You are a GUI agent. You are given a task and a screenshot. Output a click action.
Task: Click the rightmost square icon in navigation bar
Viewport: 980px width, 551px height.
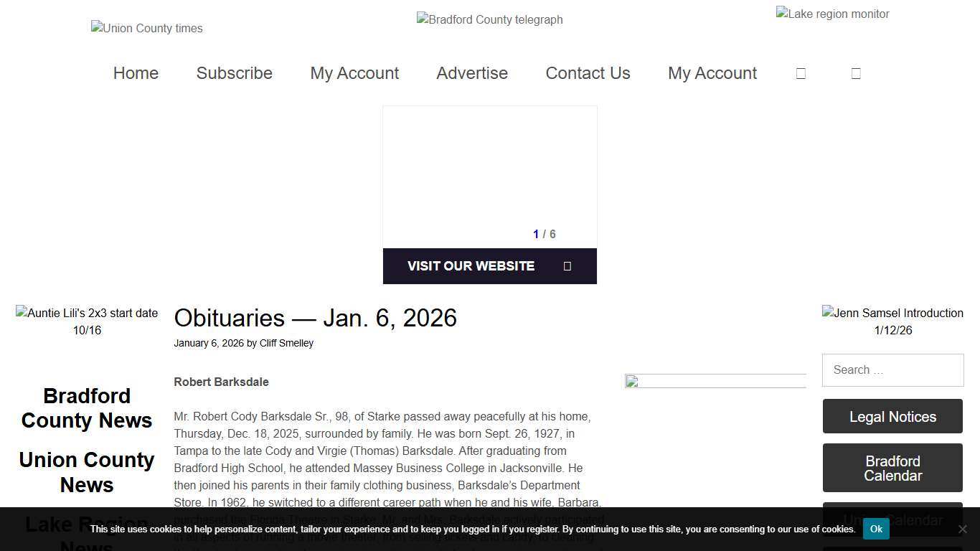click(856, 73)
